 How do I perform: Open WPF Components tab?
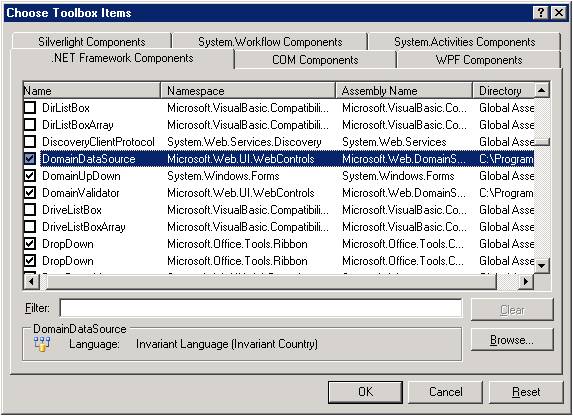pyautogui.click(x=479, y=60)
